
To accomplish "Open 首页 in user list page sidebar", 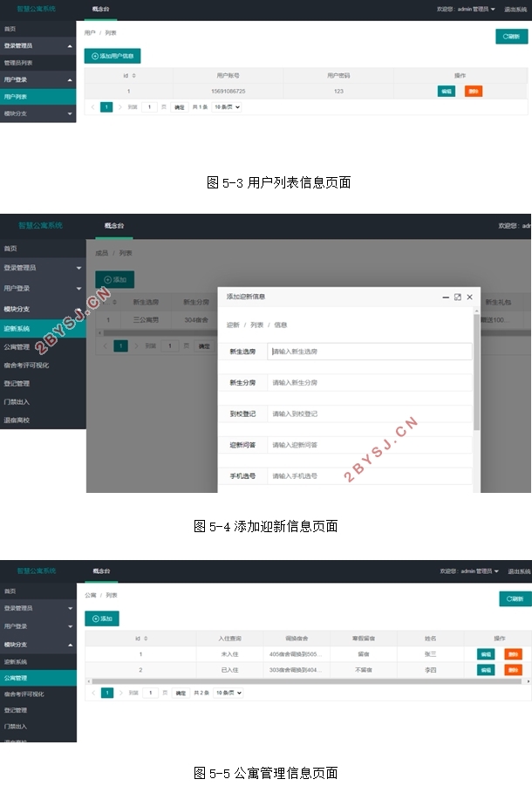I will (x=38, y=29).
